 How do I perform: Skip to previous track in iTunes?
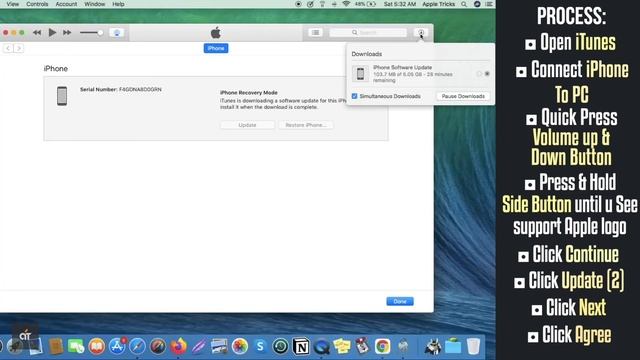pos(37,32)
